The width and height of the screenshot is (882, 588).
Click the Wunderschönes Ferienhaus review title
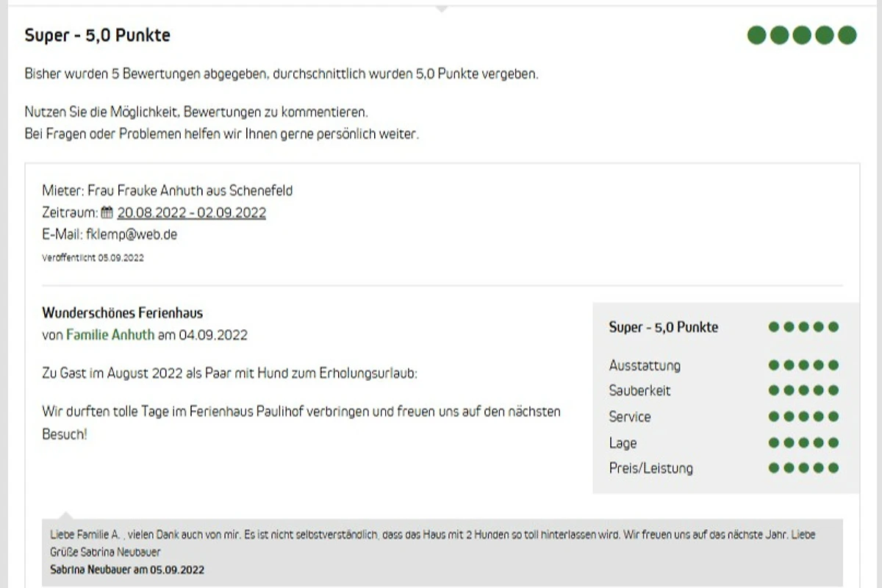[x=123, y=313]
